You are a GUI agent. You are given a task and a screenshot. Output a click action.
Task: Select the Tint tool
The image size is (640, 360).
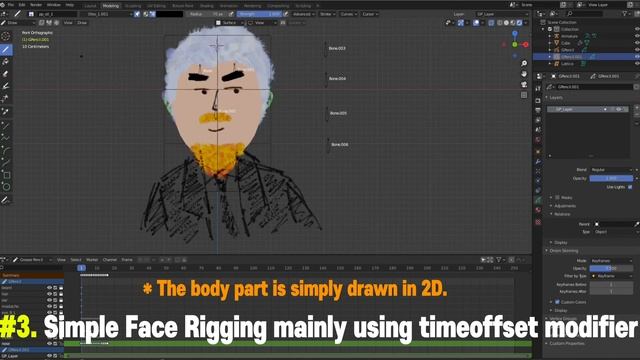point(6,86)
